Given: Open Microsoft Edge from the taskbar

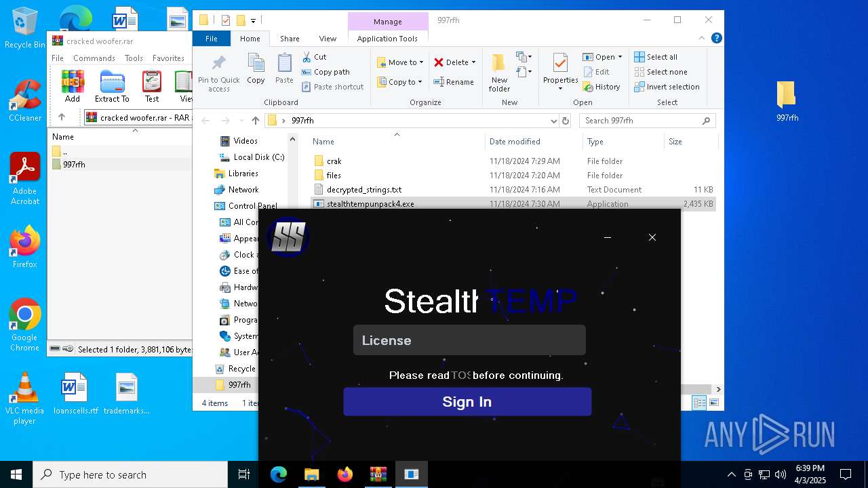Looking at the screenshot, I should [x=279, y=474].
